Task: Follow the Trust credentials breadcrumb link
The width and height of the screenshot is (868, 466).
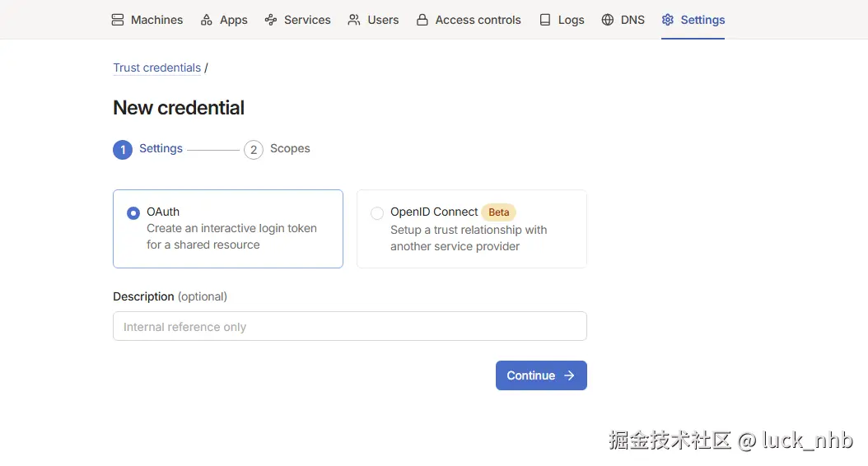Action: [x=156, y=68]
